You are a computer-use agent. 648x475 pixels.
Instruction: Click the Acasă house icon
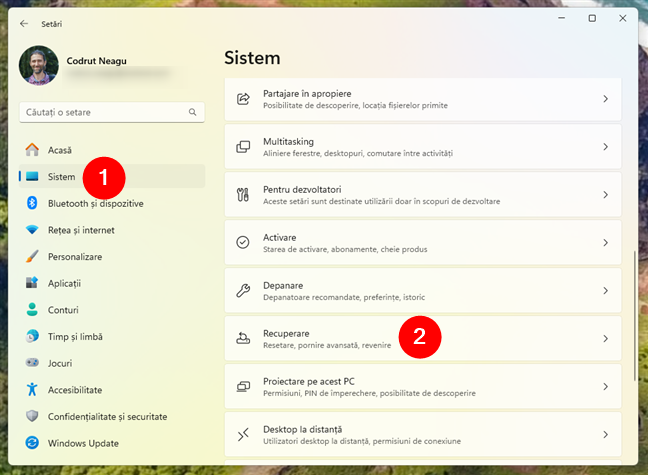pos(32,150)
